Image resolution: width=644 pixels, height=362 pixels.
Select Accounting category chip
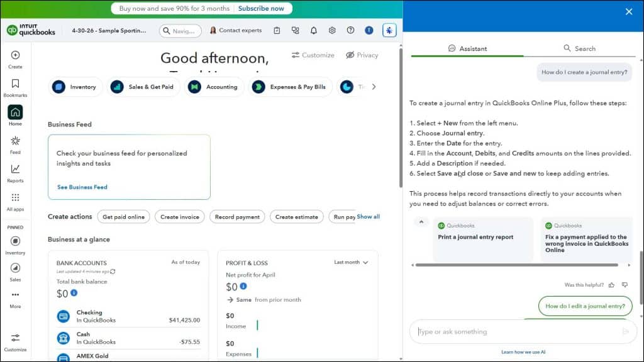pyautogui.click(x=214, y=87)
